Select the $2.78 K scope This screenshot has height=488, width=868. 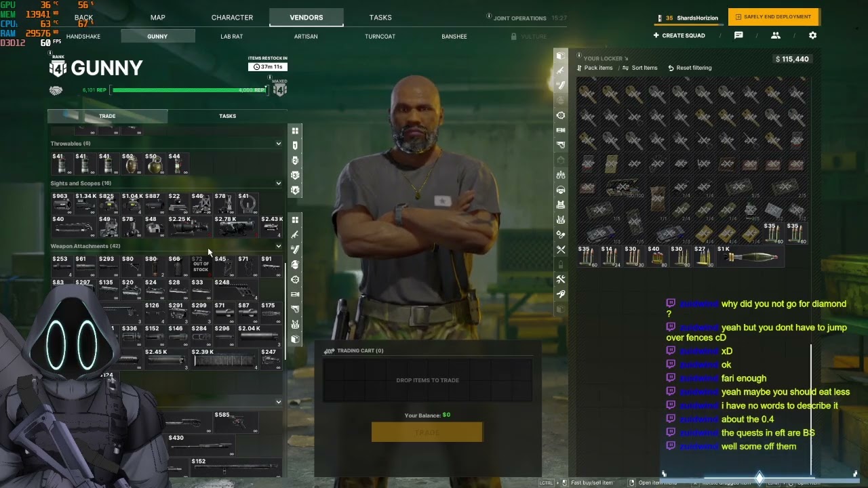pos(235,226)
